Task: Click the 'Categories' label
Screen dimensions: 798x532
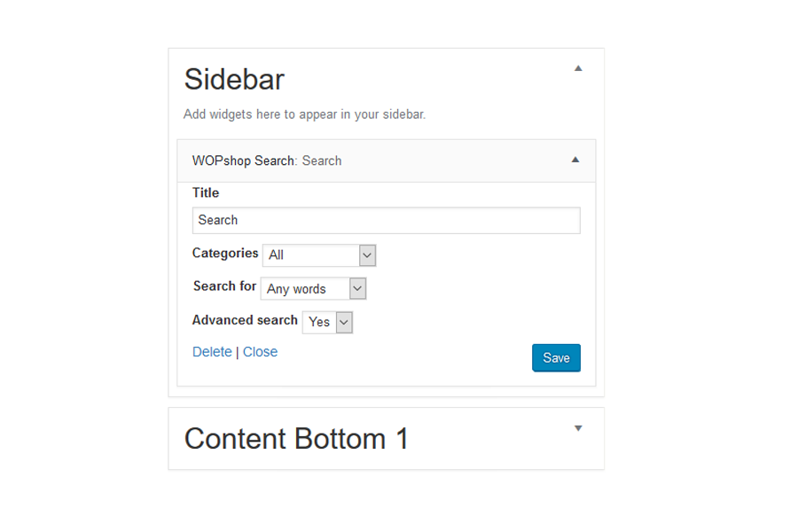Action: [x=225, y=254]
